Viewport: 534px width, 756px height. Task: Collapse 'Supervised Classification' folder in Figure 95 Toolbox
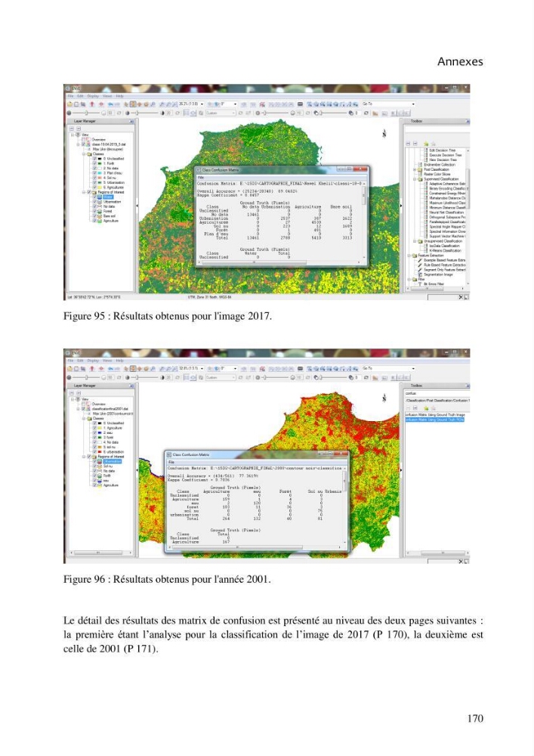pos(415,179)
